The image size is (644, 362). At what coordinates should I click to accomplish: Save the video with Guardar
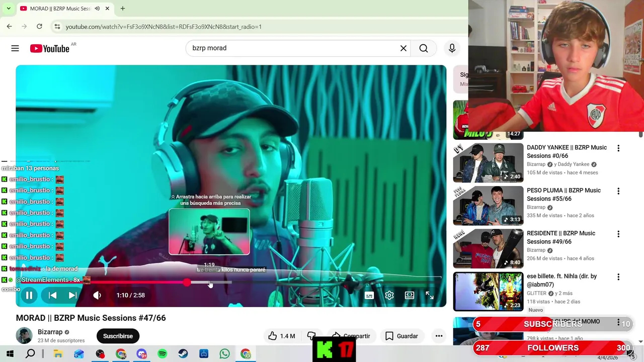[x=401, y=336]
